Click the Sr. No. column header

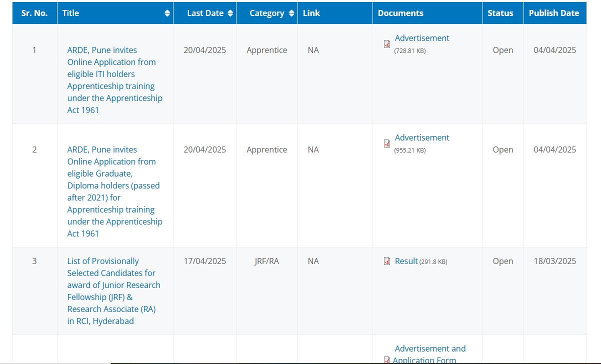[x=34, y=13]
